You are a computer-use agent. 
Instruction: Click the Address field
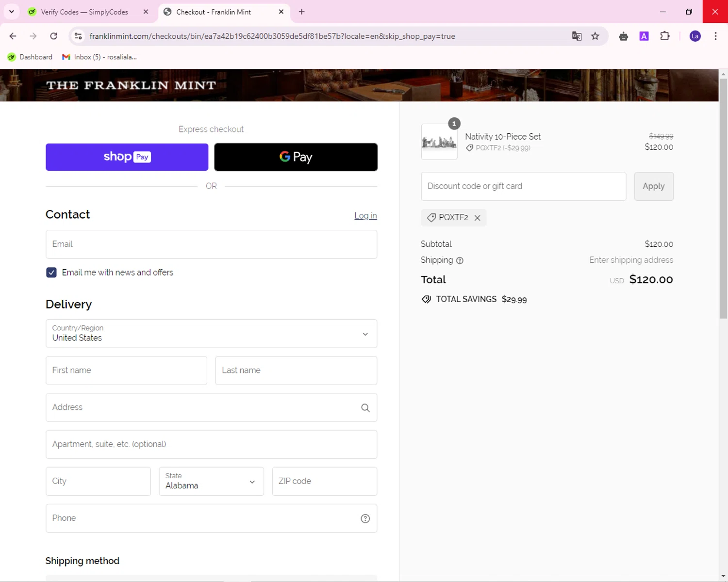click(x=211, y=407)
